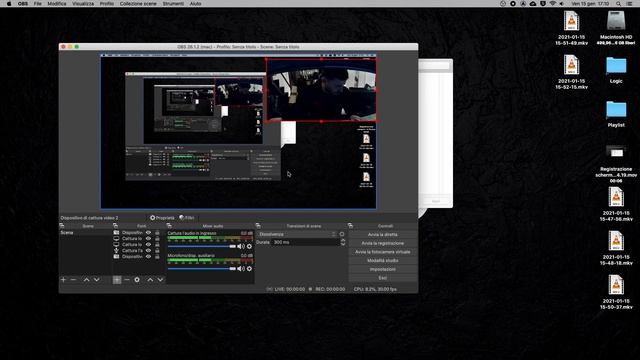This screenshot has height=360, width=640.
Task: Adjust Microfono/disp. ausiliario volume slider
Action: (x=202, y=269)
